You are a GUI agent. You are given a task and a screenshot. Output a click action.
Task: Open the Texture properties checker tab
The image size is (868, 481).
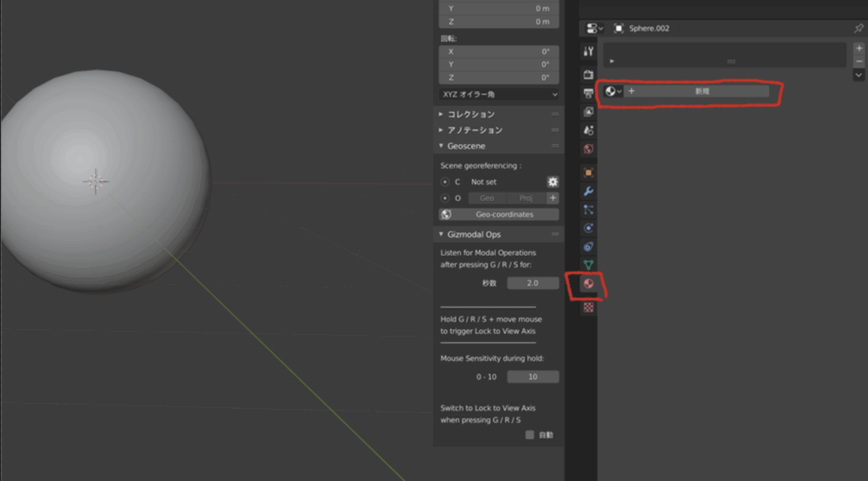click(588, 307)
